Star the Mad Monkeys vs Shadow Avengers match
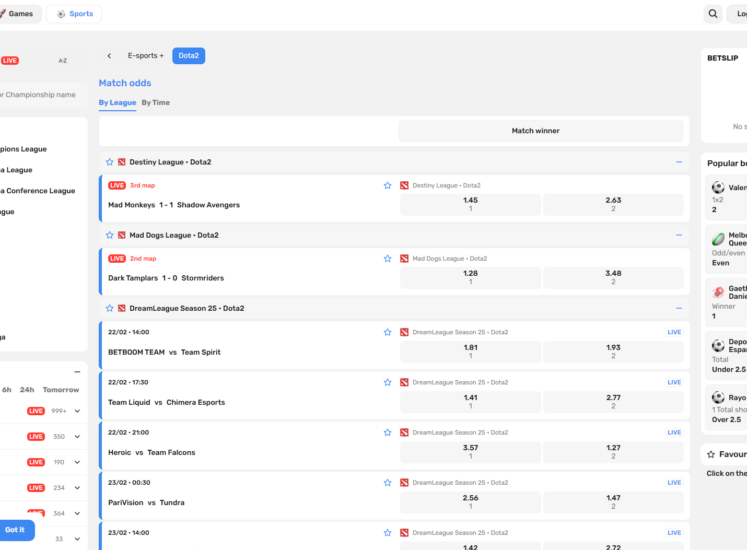Viewport: 747px width, 550px height. 387,185
